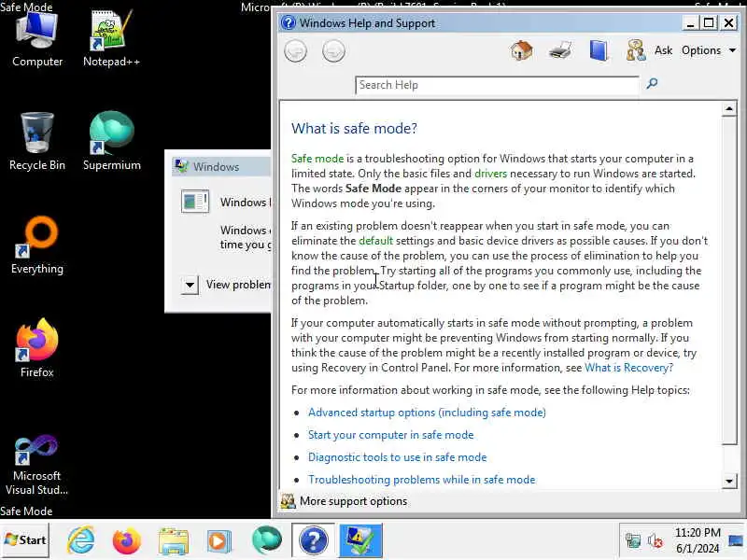Click the program icon in the Windows dialog
The height and width of the screenshot is (560, 747).
[x=195, y=201]
